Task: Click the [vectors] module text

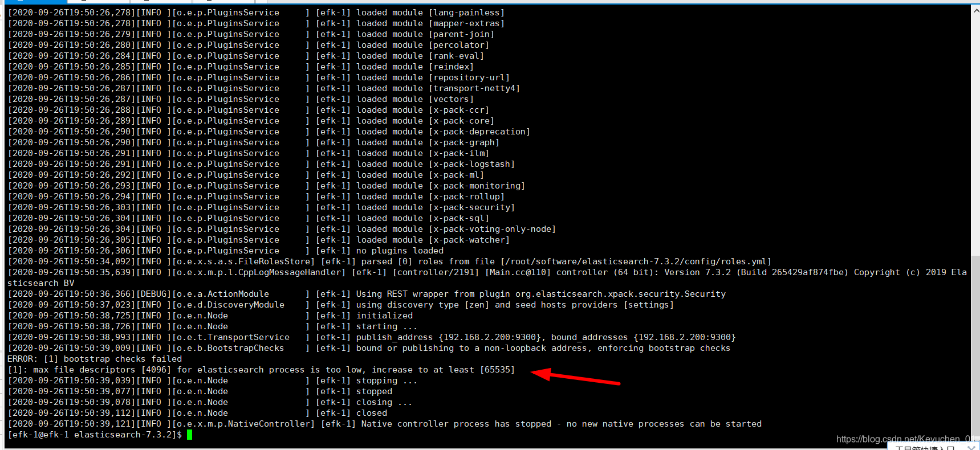Action: [451, 99]
